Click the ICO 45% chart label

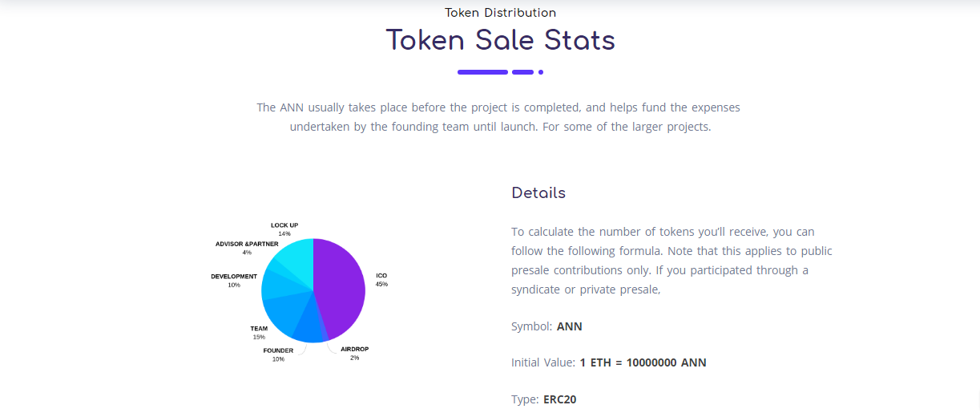pyautogui.click(x=381, y=280)
